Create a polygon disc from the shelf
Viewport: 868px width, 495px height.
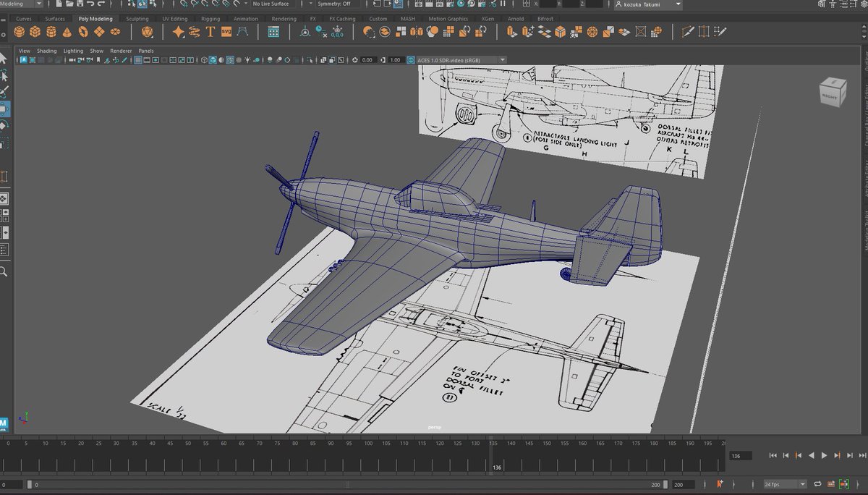[x=116, y=32]
